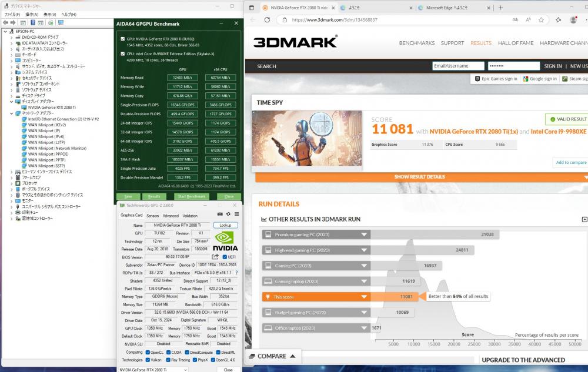Click the SHOW RESULT DETAILS bar
The width and height of the screenshot is (588, 372).
[422, 177]
